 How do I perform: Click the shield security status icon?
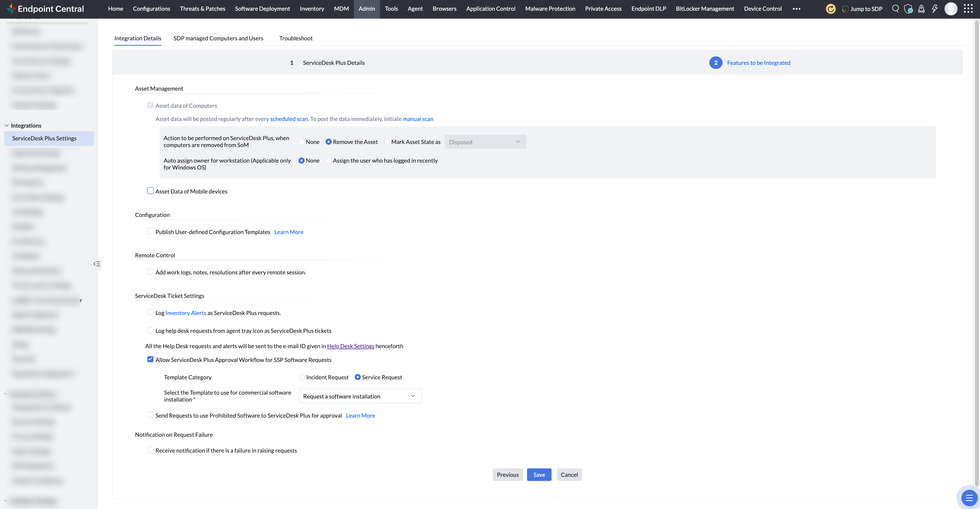908,9
